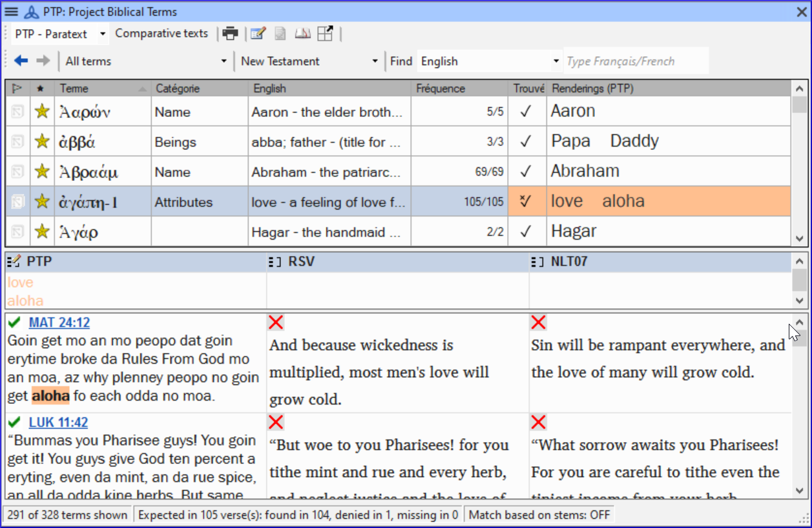Click the note icon in Ἀαρών row
Viewport: 812px width, 528px height.
(x=18, y=112)
